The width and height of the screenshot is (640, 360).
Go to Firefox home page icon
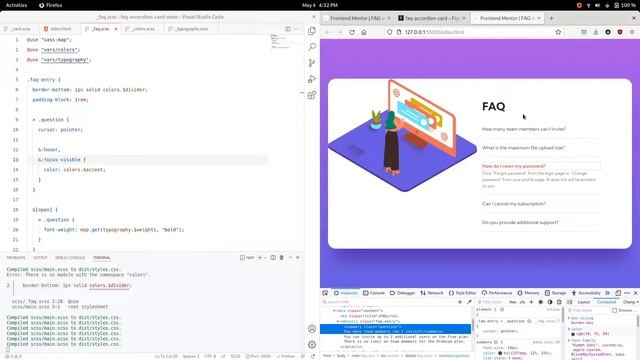pyautogui.click(x=364, y=32)
